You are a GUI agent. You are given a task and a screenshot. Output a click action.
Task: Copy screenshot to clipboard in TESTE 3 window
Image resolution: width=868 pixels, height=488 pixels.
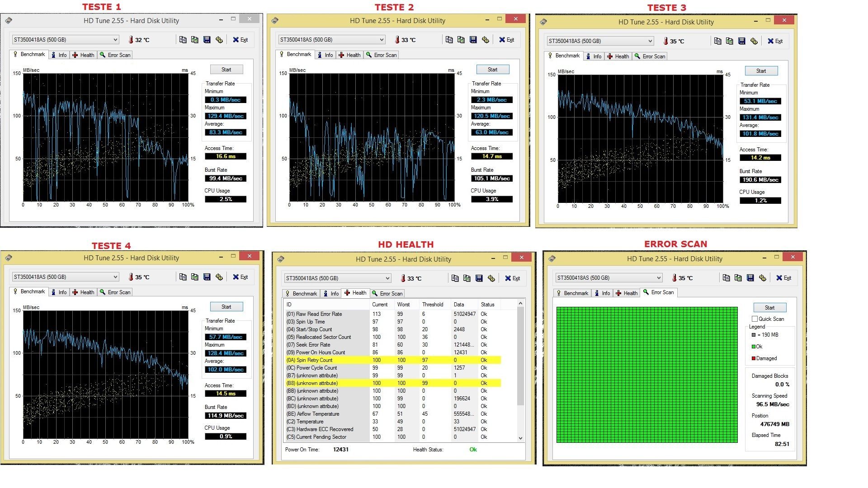730,41
